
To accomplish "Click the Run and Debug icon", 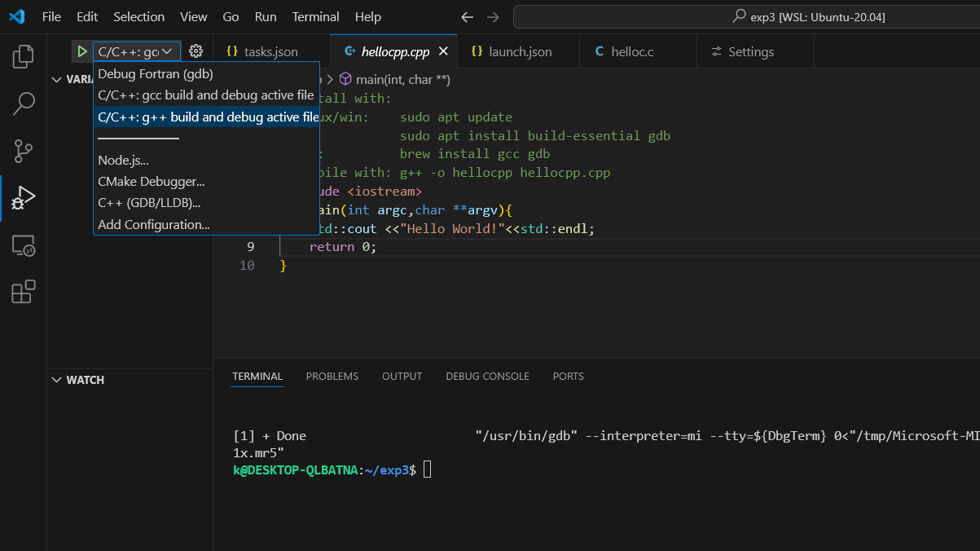I will (x=24, y=198).
